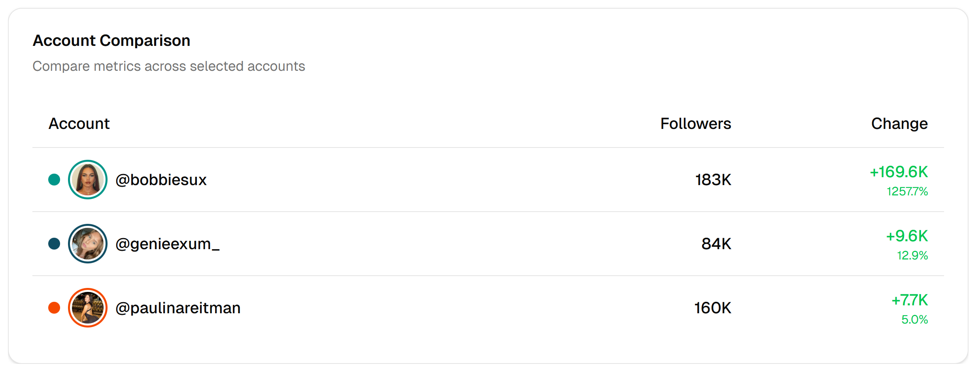Click the navy dot beside @genieexum_
Image resolution: width=980 pixels, height=371 pixels.
coord(54,244)
